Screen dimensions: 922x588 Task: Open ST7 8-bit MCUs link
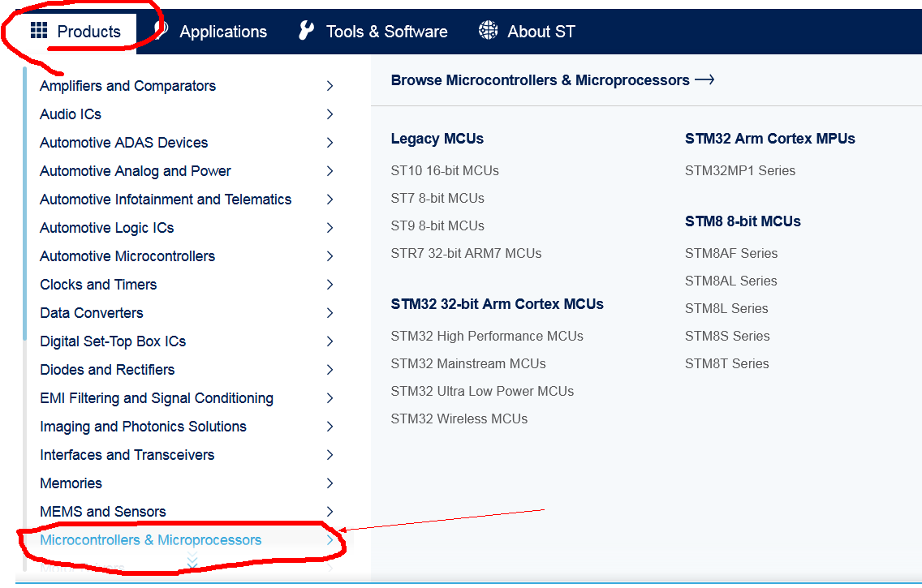point(437,198)
